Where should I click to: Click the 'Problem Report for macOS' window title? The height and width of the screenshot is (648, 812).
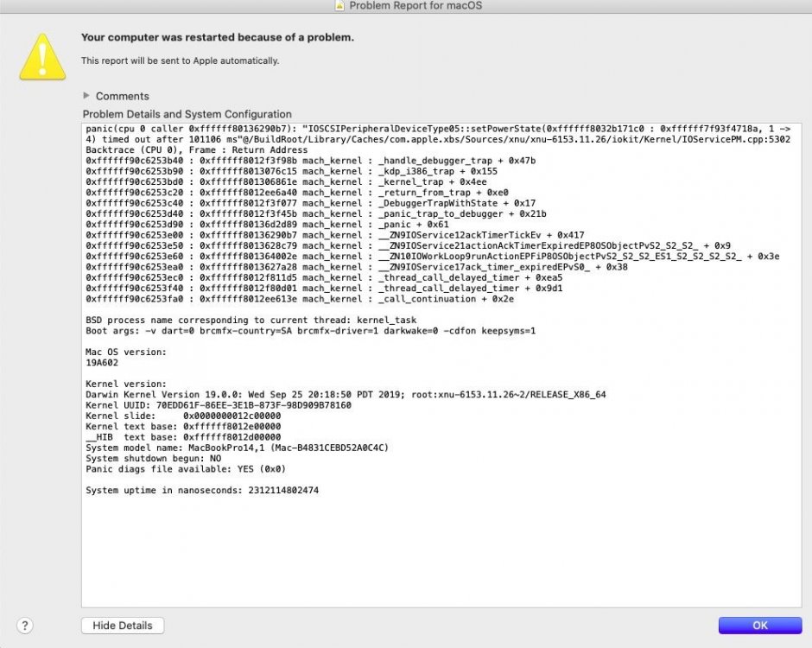click(416, 5)
